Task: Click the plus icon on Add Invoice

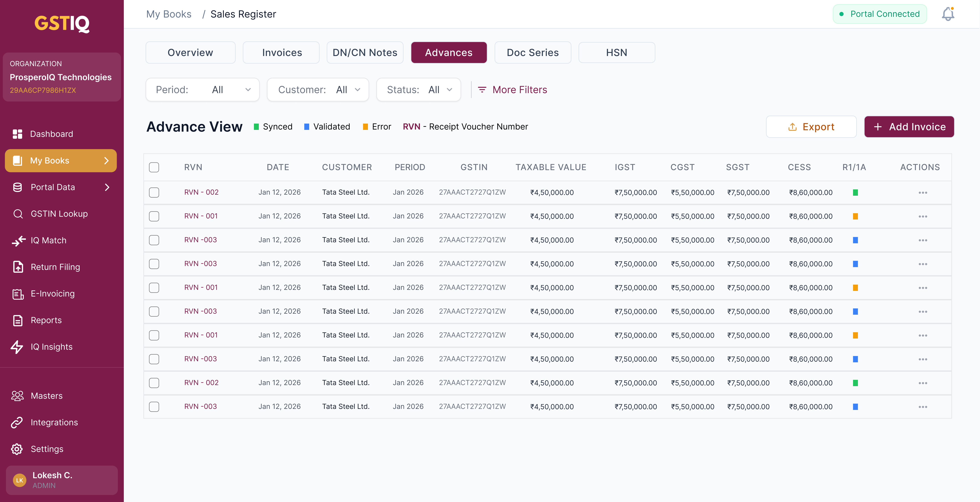Action: [878, 127]
